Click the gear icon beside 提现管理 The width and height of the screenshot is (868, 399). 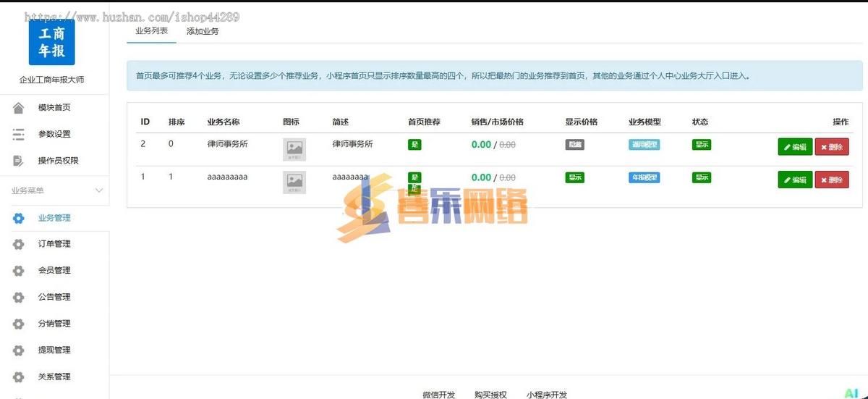click(x=19, y=350)
